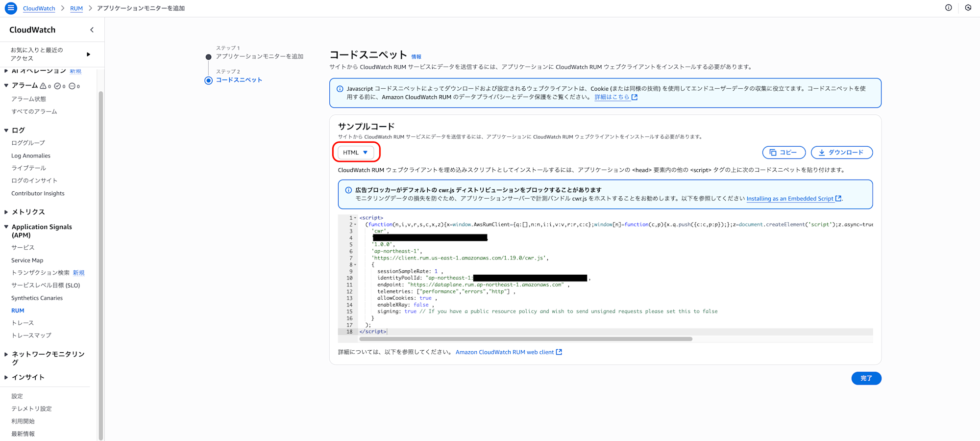Download the snippet with ダウンロード button
This screenshot has width=980, height=441.
coord(842,153)
